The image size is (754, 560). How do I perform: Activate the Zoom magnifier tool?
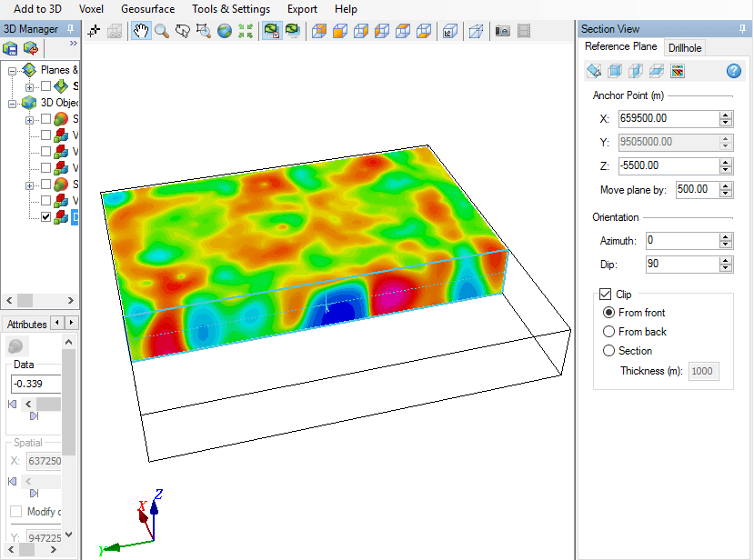[x=162, y=30]
